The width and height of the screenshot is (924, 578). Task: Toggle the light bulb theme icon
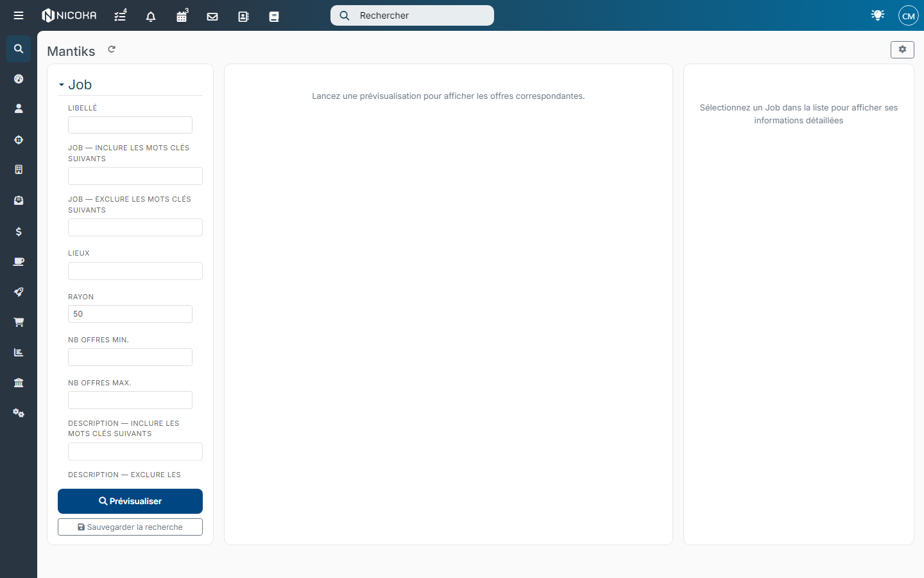click(878, 15)
